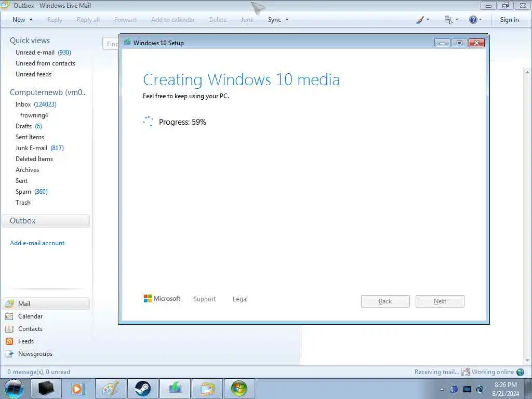Click Forward in the toolbar
Viewport: 532px width, 399px height.
point(125,20)
